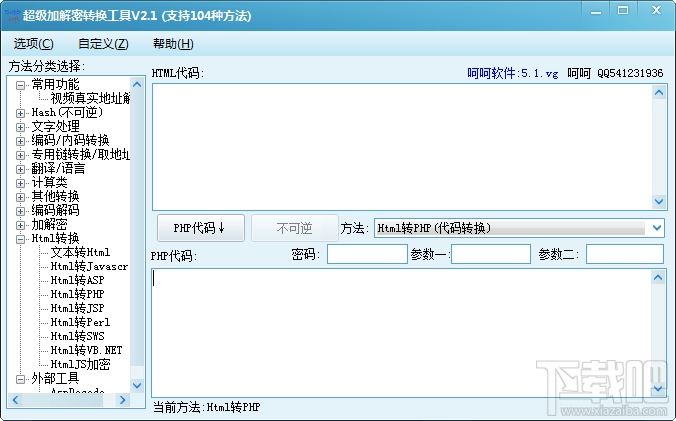Click the 翻译/语言 category label

(58, 168)
